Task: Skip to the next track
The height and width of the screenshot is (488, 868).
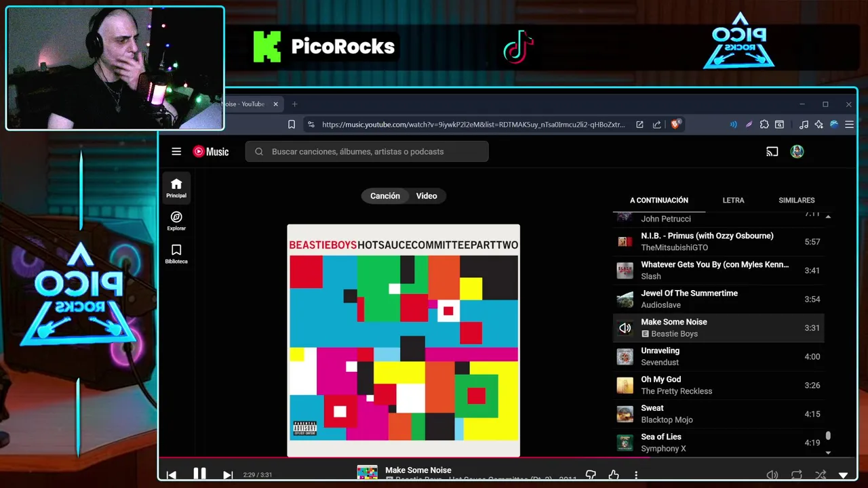Action: pos(228,475)
